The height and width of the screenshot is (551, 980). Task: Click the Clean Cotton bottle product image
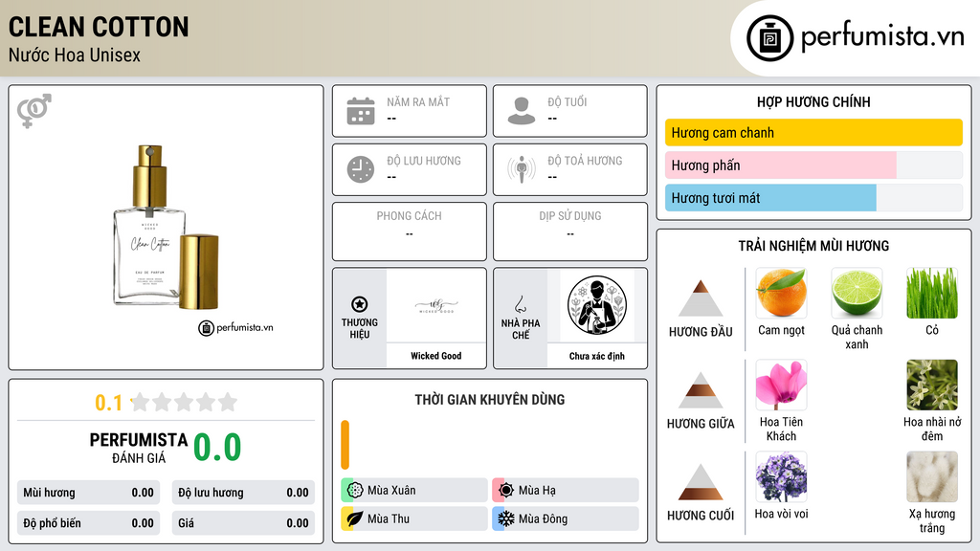click(x=166, y=227)
